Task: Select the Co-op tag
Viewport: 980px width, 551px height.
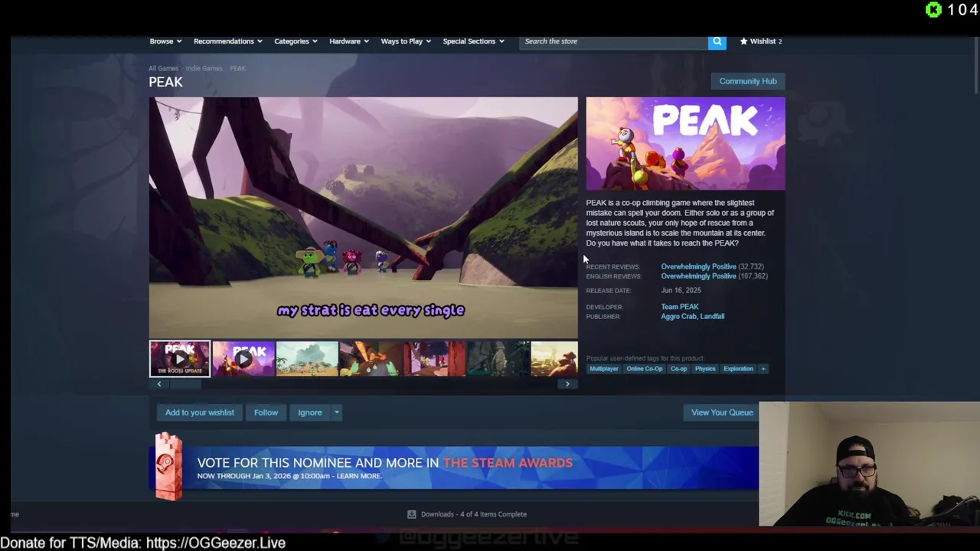Action: [x=678, y=369]
